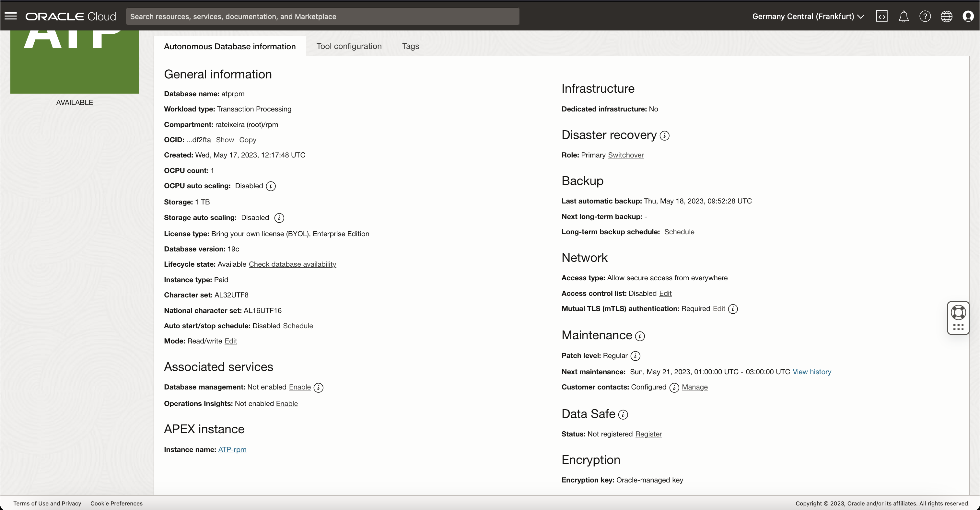Click View history for next maintenance
The image size is (980, 510).
pos(811,372)
